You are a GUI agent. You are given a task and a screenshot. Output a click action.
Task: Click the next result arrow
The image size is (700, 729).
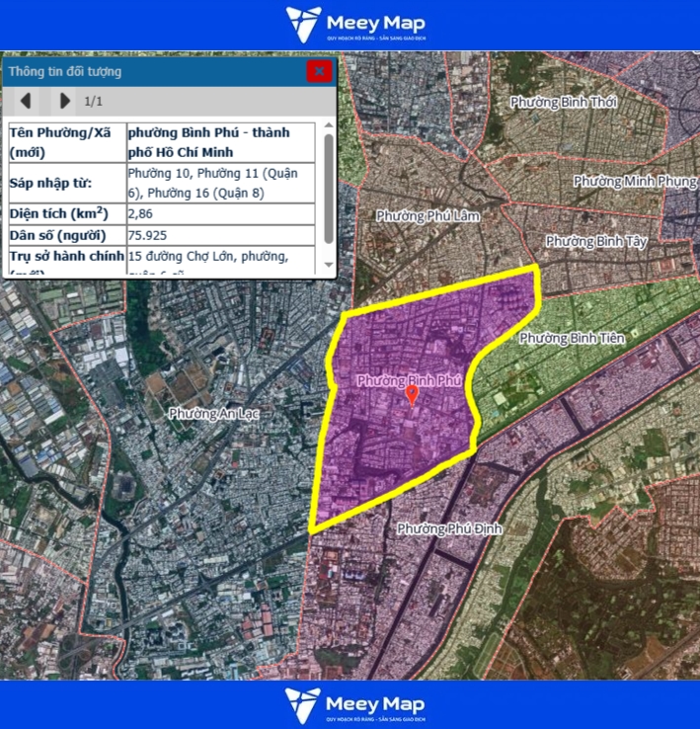65,101
